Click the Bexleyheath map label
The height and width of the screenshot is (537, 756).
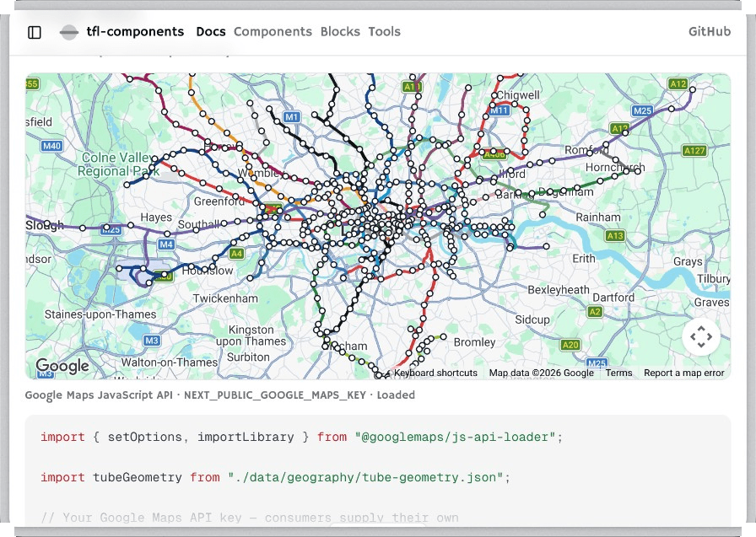559,290
